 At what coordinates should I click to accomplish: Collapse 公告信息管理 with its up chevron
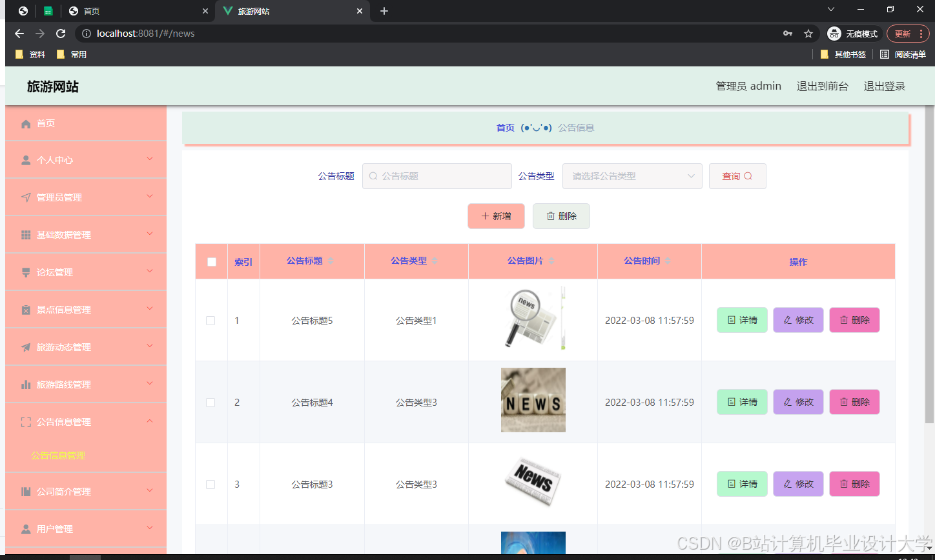[x=150, y=421]
